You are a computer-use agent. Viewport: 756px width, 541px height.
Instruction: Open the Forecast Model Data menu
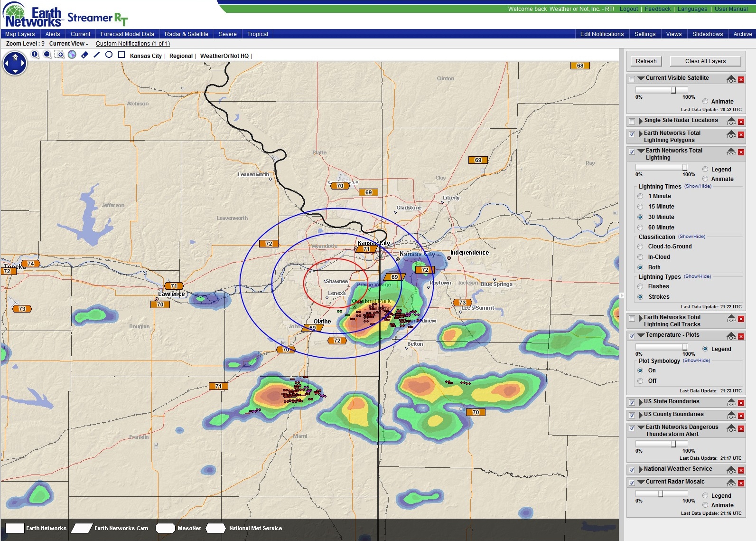[x=127, y=34]
